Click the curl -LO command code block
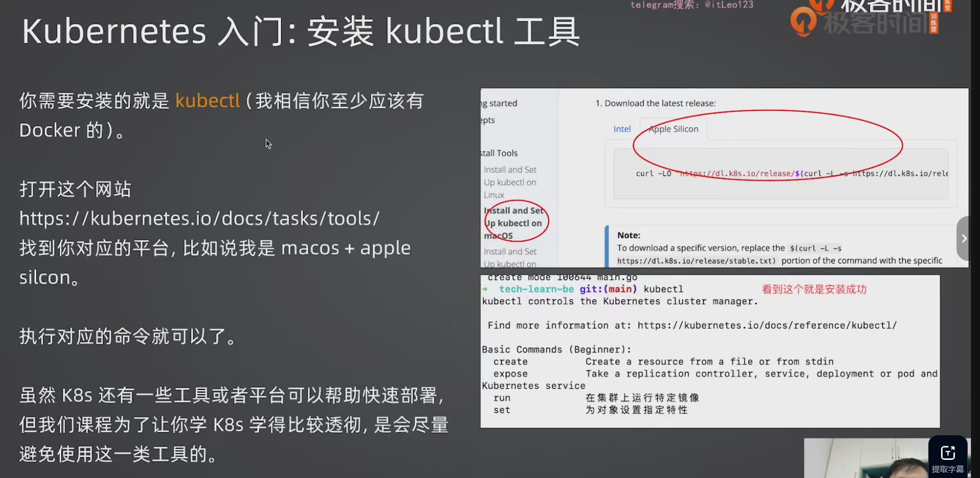This screenshot has width=980, height=478. 781,174
